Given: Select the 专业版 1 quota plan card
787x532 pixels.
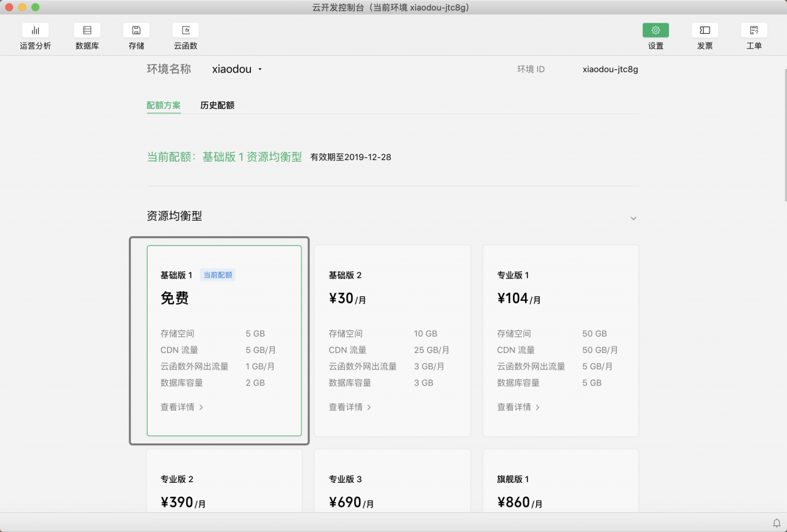Looking at the screenshot, I should point(560,340).
